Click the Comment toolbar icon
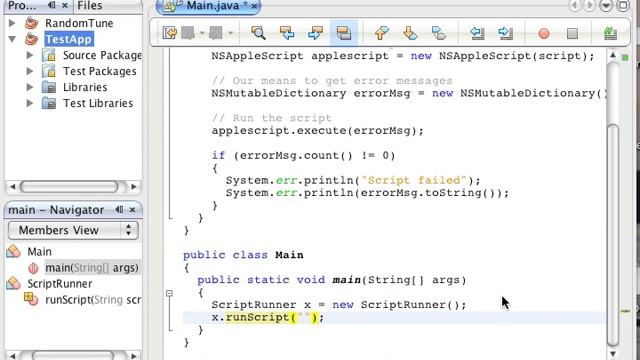The width and height of the screenshot is (640, 360). 610,33
